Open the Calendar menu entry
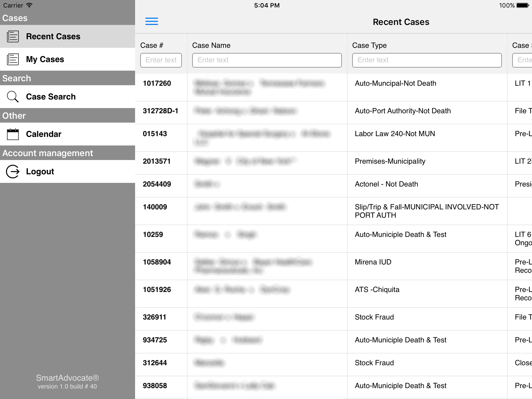 tap(68, 134)
